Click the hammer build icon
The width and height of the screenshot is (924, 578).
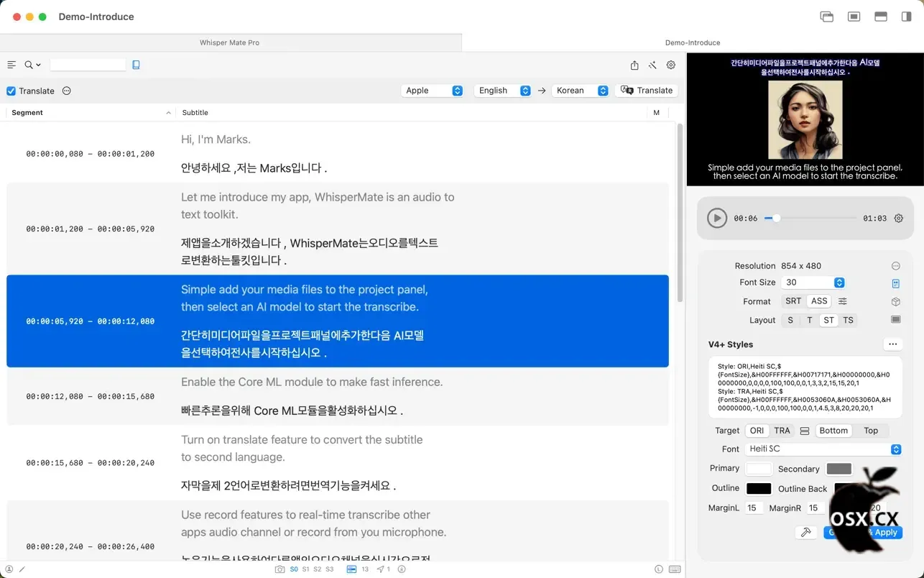click(806, 532)
